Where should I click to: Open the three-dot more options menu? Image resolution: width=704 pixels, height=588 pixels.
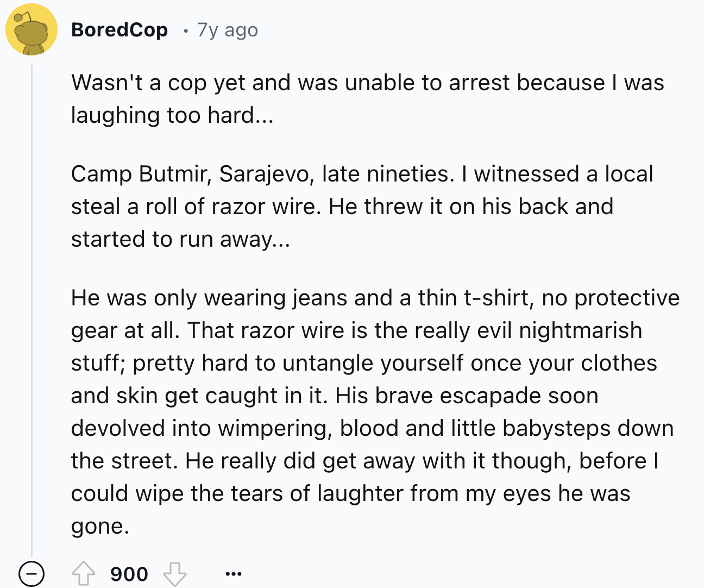coord(233,573)
